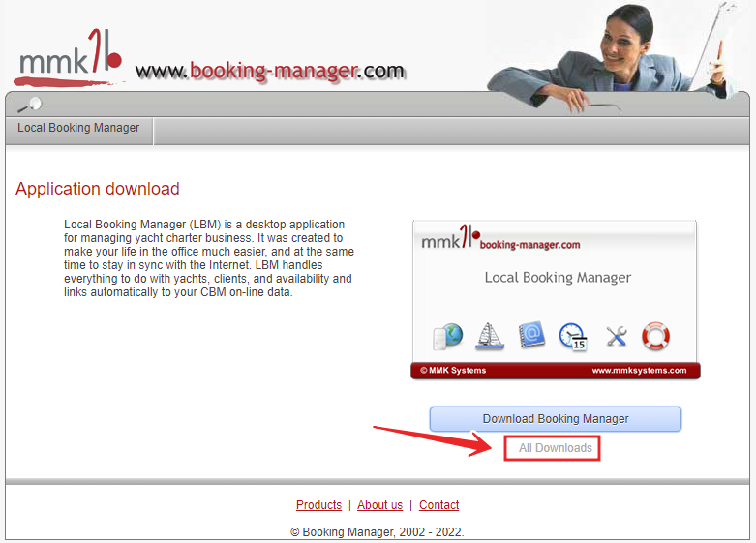Click the Local Booking Manager splash image title

point(558,277)
